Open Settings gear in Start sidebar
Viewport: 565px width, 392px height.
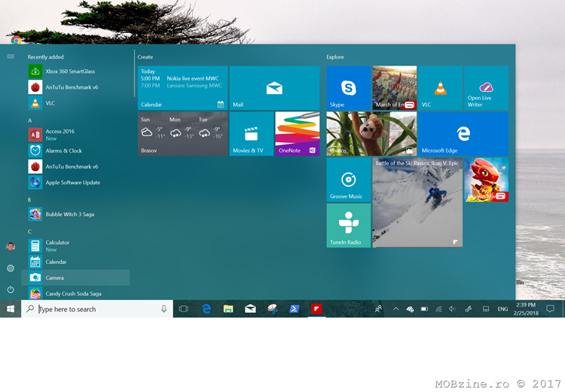pos(11,269)
